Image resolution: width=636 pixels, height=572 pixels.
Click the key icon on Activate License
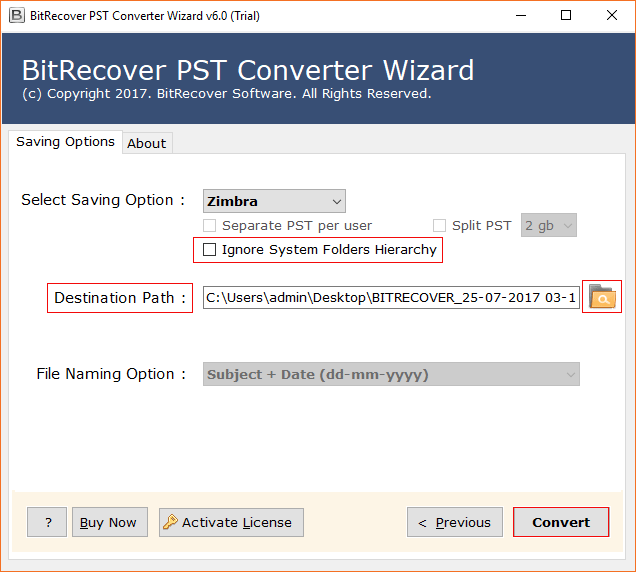170,522
